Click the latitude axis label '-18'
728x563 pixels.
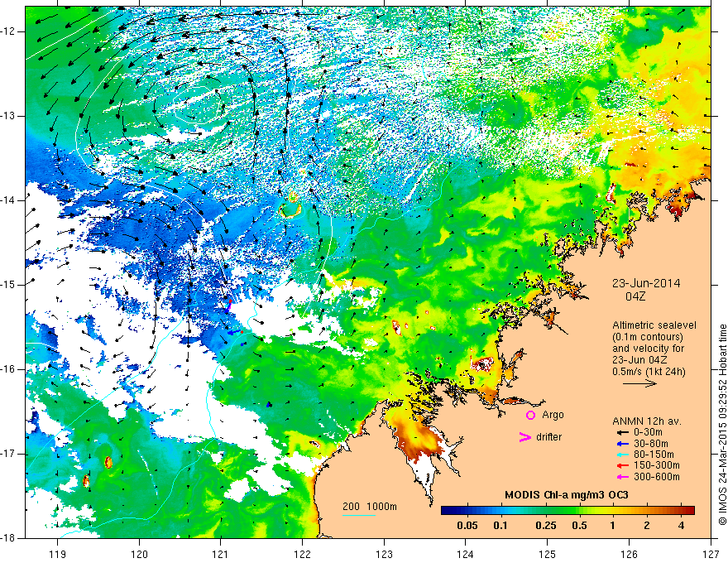[8, 538]
